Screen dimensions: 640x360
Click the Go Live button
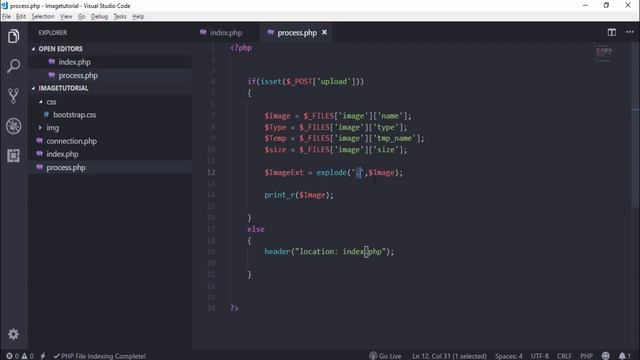tap(385, 356)
